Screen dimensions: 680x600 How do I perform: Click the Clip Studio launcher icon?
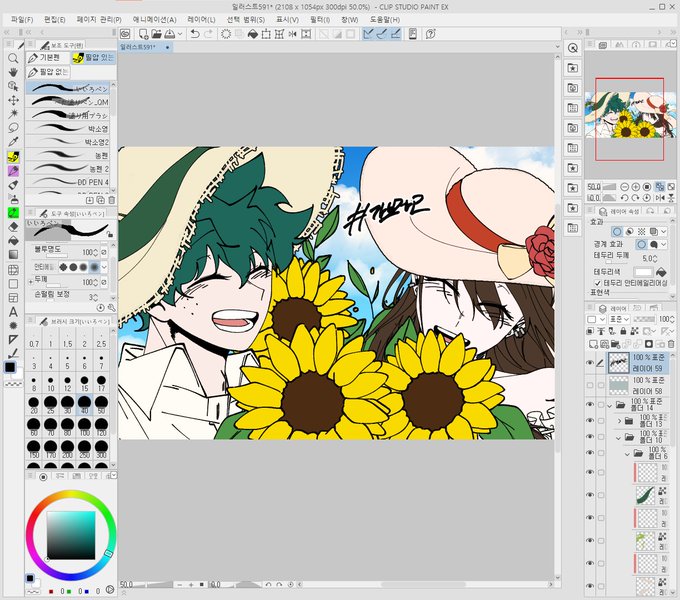(x=125, y=34)
